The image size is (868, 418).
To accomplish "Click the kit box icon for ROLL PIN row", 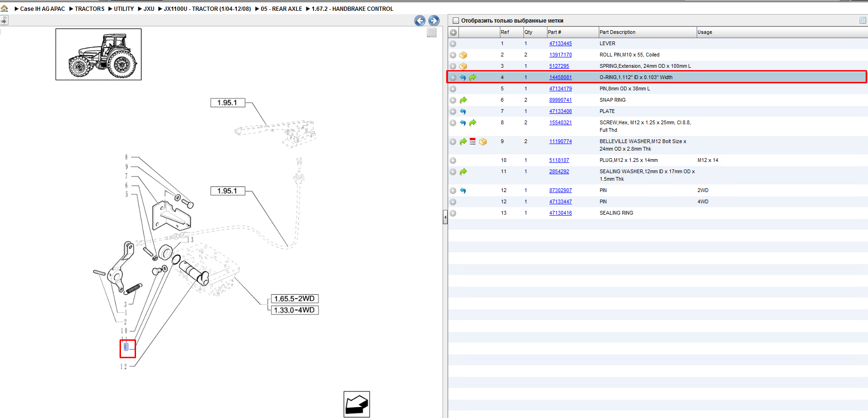I will 463,55.
